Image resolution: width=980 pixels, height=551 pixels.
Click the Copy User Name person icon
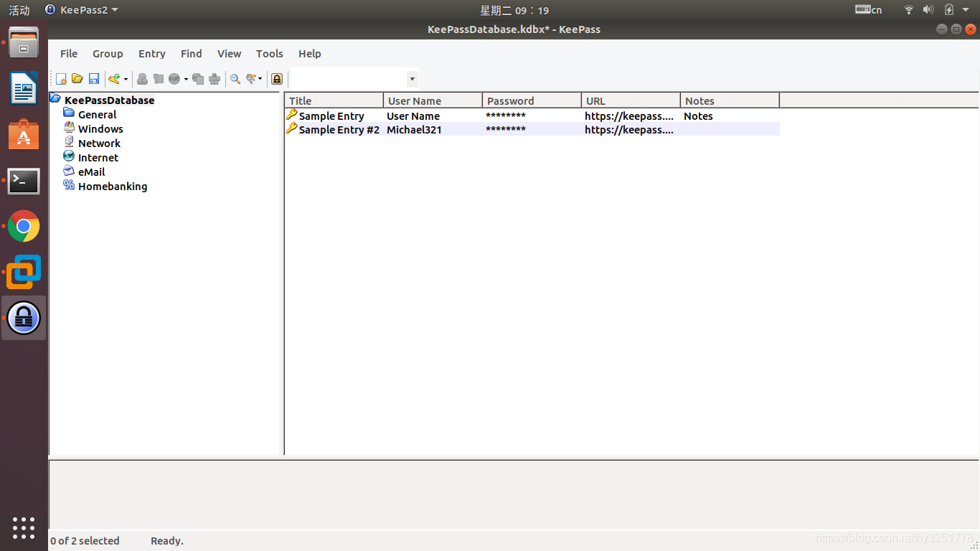pos(142,79)
